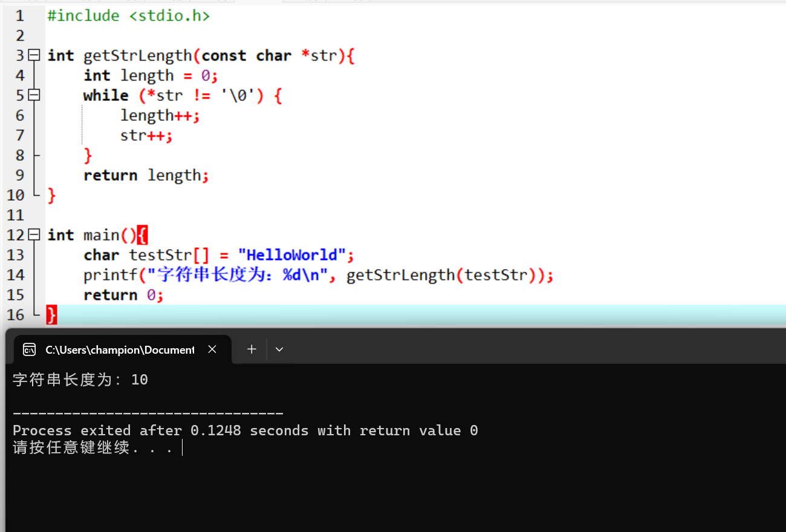786x532 pixels.
Task: Click printf on line 14
Action: coord(111,275)
